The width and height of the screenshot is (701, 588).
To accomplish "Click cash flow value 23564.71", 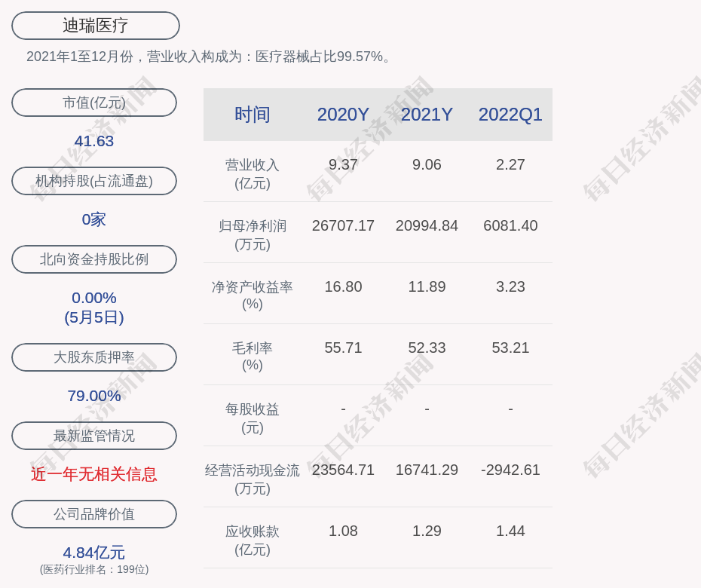I will pos(343,470).
